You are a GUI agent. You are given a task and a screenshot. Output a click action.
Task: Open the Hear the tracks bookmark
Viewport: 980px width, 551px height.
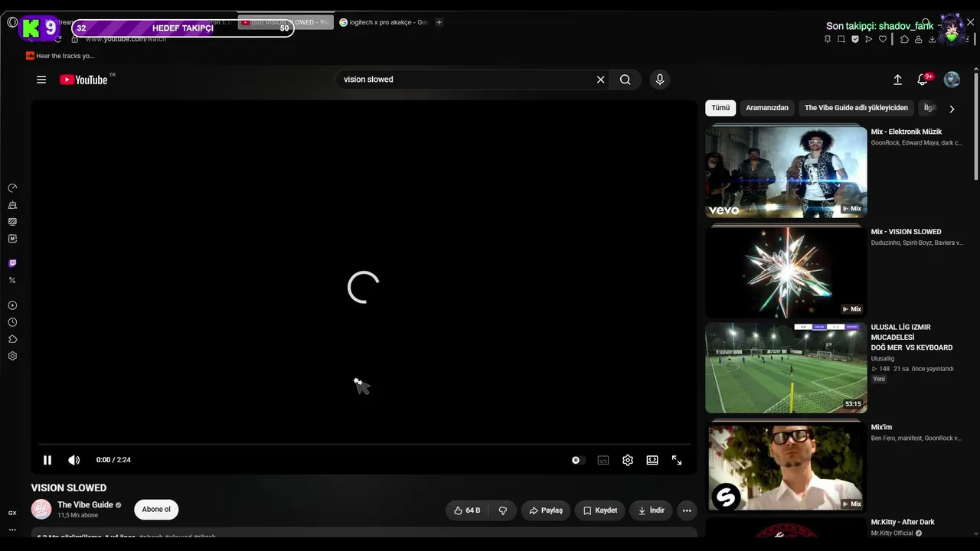[x=60, y=56]
